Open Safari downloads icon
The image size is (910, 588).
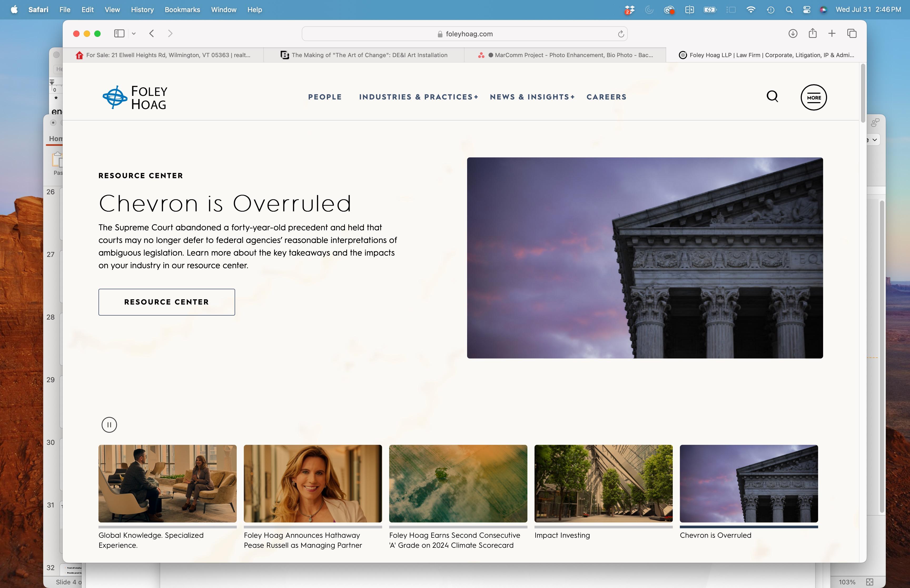[793, 34]
